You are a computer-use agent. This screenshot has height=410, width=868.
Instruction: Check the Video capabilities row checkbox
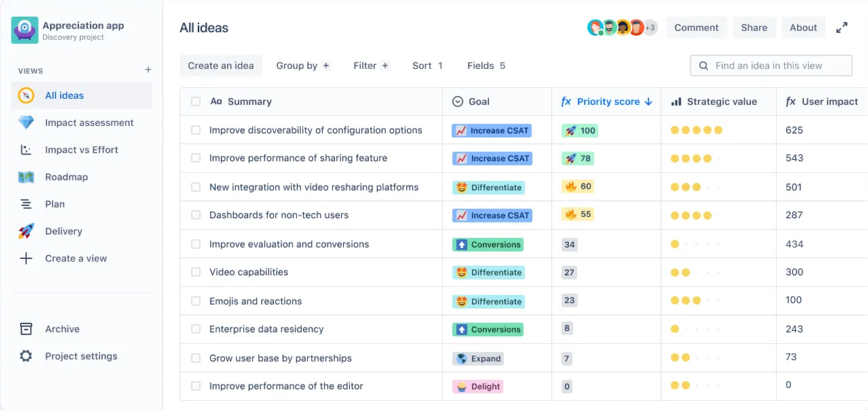click(x=196, y=272)
